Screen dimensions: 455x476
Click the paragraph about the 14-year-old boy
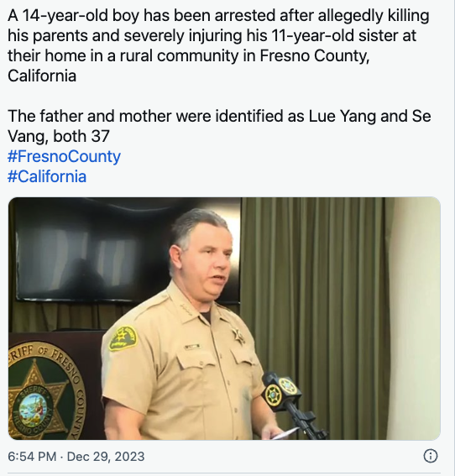point(218,45)
